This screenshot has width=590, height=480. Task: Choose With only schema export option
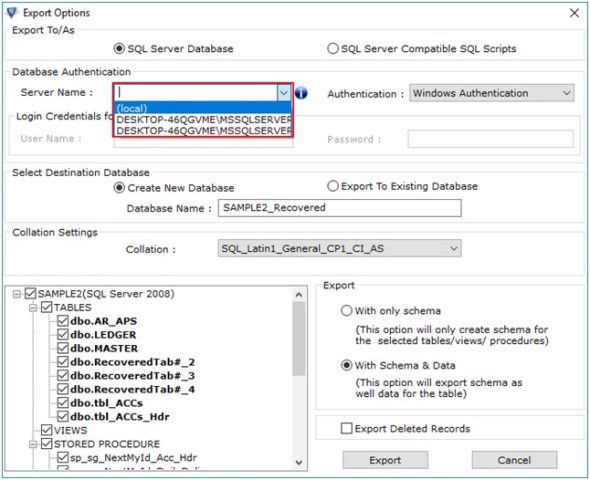346,311
